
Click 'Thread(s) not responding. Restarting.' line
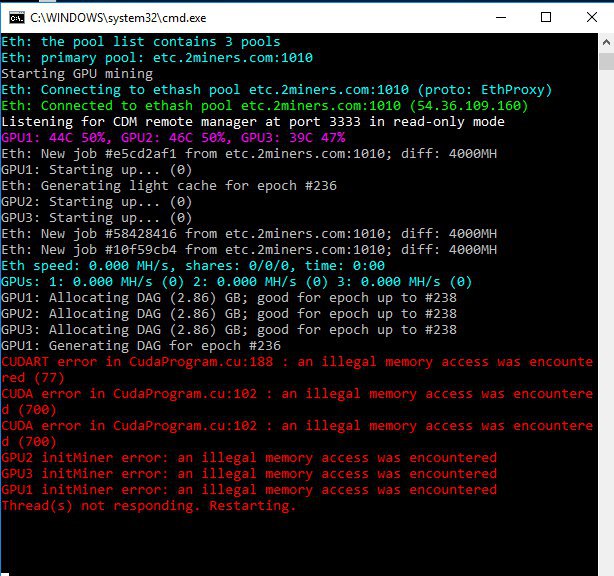(x=149, y=506)
